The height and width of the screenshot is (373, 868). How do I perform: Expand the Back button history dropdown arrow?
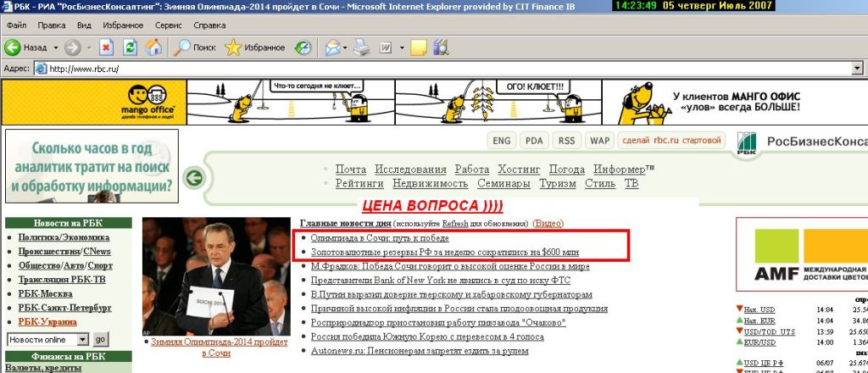(x=55, y=47)
